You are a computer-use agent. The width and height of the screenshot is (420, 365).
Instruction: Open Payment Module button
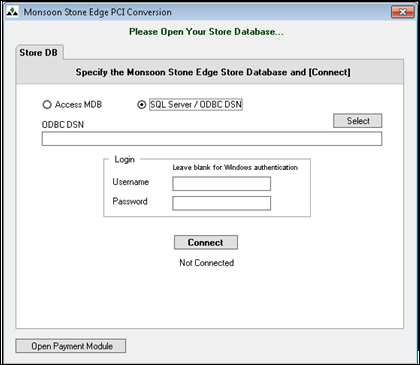(x=71, y=346)
